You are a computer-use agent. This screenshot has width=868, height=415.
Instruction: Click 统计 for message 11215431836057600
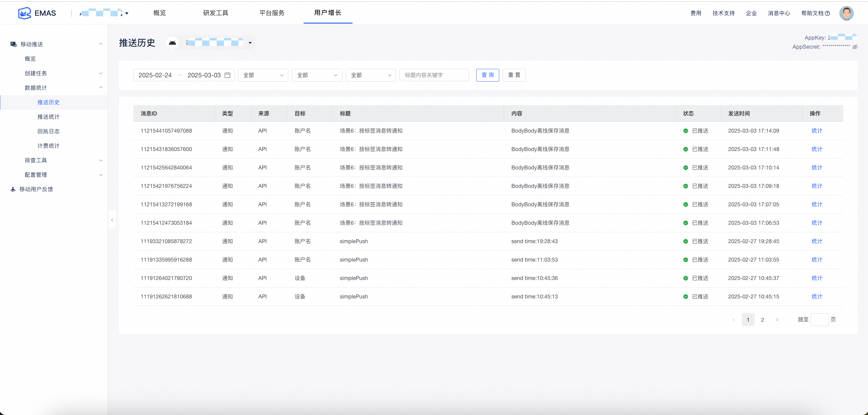[x=817, y=149]
